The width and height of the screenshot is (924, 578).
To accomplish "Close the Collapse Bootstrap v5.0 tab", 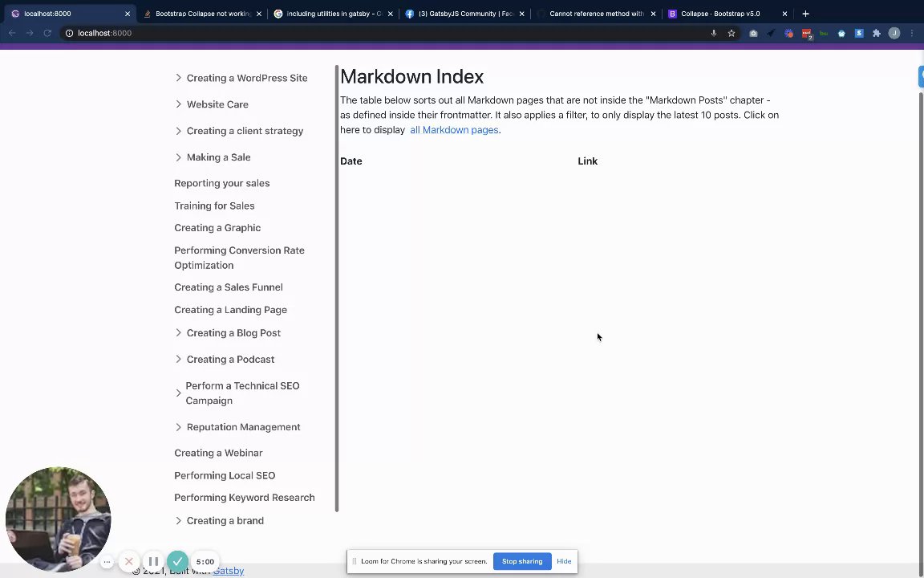I will (x=784, y=14).
